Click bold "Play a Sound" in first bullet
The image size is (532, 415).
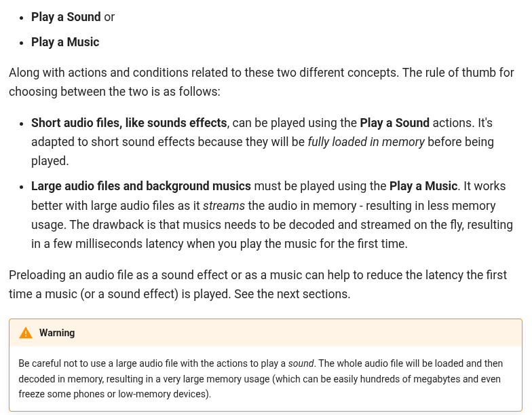point(66,17)
